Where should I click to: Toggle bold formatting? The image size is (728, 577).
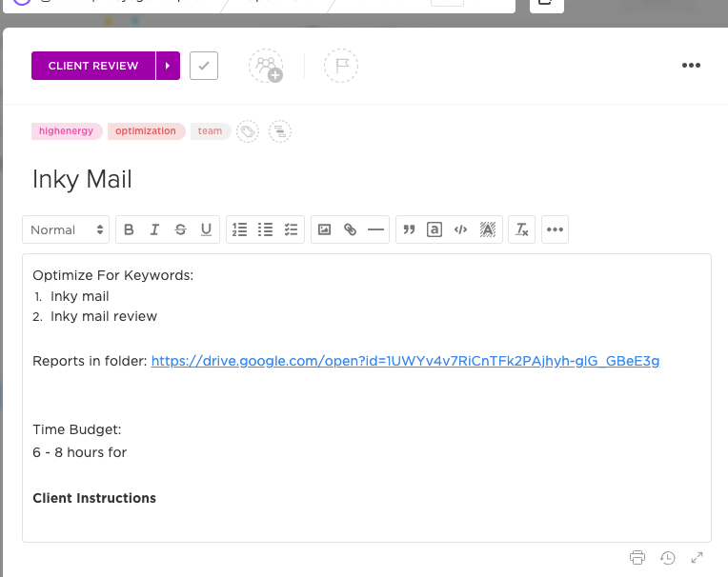coord(129,229)
